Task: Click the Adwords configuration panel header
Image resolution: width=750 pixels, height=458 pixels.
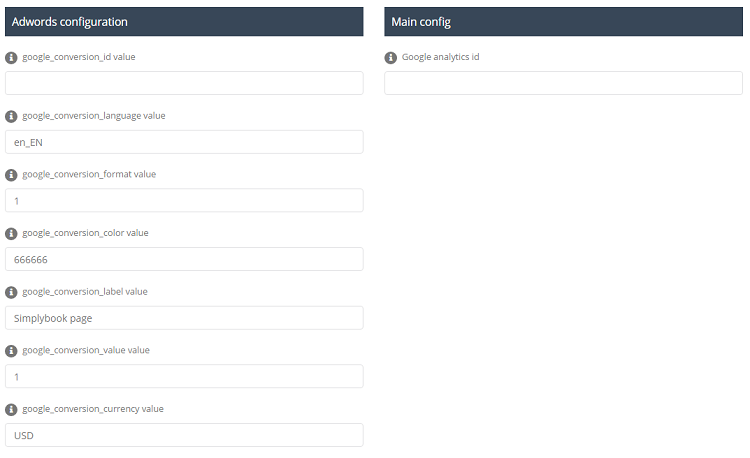Action: (x=184, y=22)
